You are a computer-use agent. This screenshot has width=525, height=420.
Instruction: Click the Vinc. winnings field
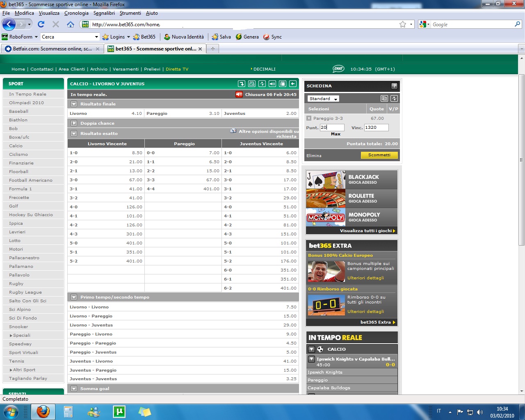tap(376, 128)
